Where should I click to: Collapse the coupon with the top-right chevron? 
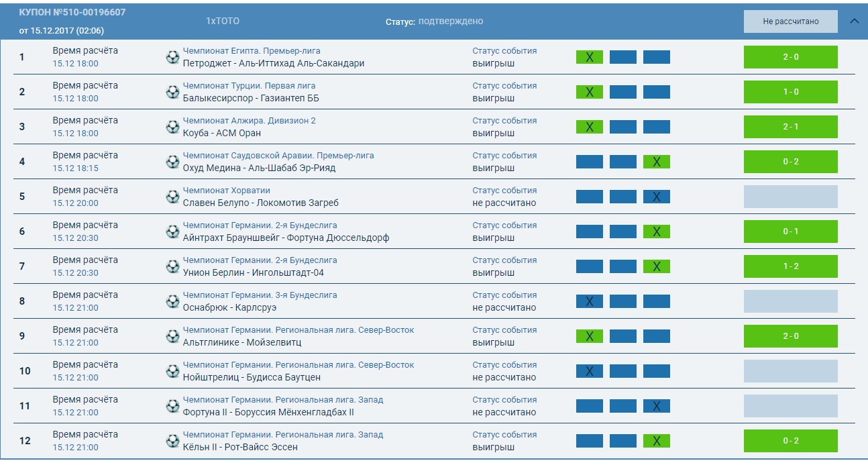[x=854, y=21]
